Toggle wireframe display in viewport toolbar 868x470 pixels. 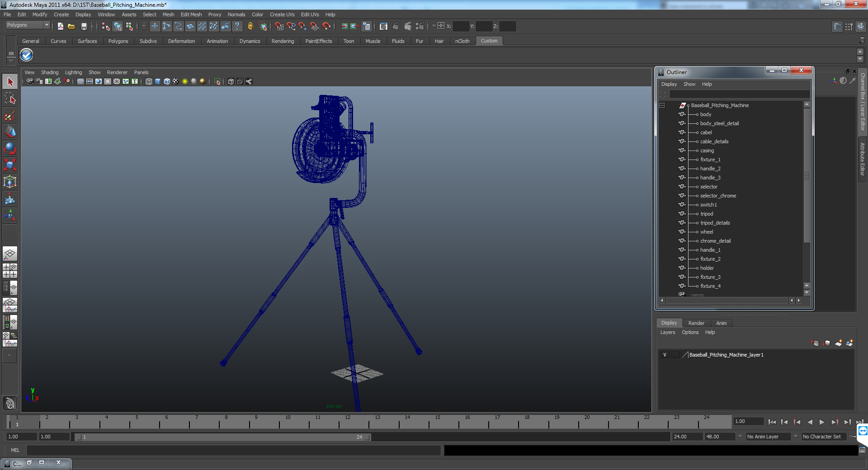149,81
